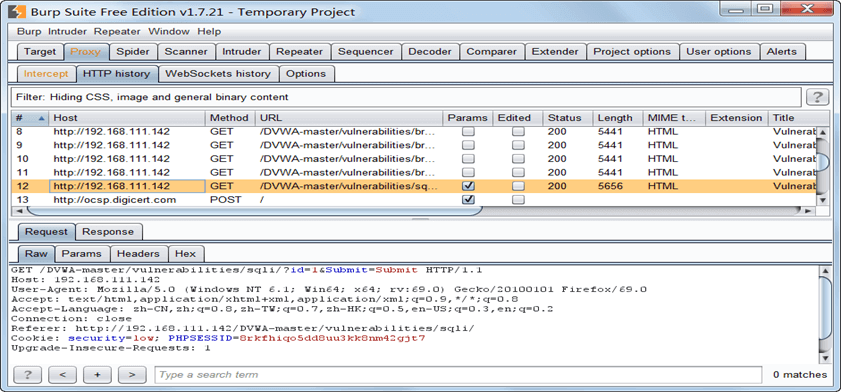Switch to the Repeater tab
The width and height of the screenshot is (841, 392).
[299, 52]
